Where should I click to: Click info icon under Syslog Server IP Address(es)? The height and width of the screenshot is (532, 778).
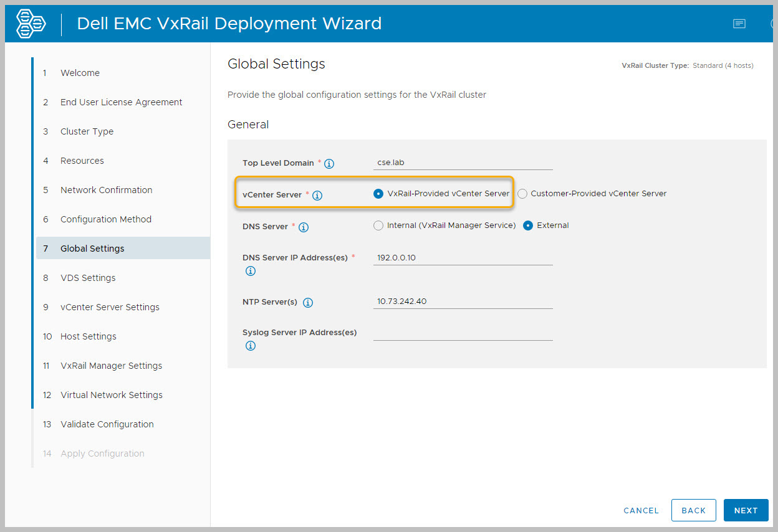pyautogui.click(x=251, y=346)
